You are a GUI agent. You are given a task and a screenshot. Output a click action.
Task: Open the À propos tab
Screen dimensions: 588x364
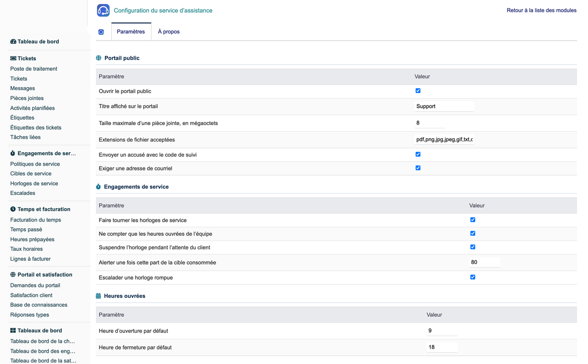[169, 32]
